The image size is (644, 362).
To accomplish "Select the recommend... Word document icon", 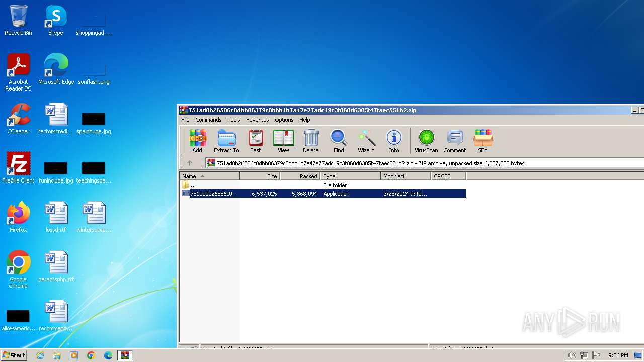I will [x=56, y=316].
